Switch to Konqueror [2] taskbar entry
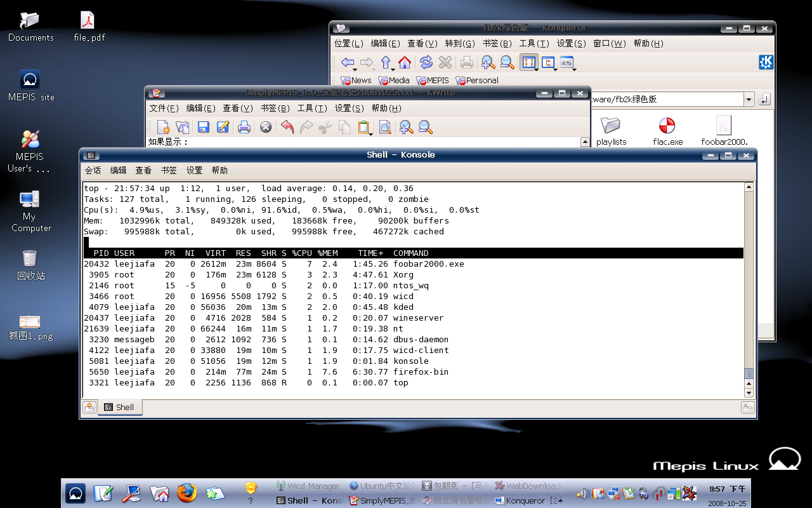The height and width of the screenshot is (508, 812). pos(528,500)
